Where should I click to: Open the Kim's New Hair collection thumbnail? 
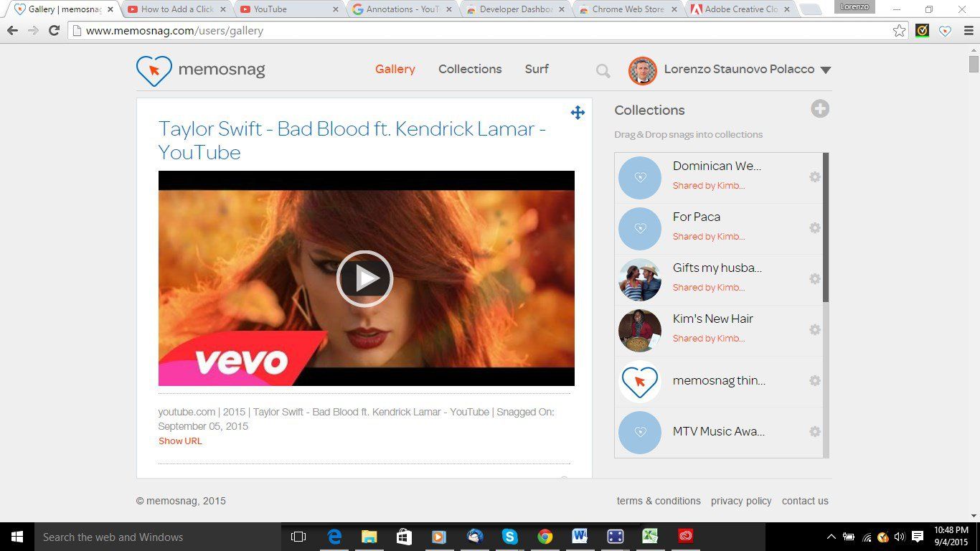point(640,331)
